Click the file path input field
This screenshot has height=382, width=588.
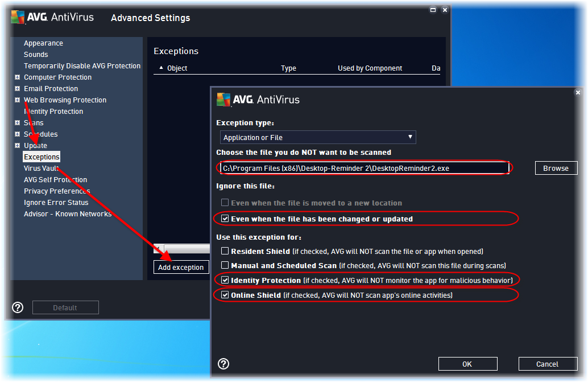(364, 168)
